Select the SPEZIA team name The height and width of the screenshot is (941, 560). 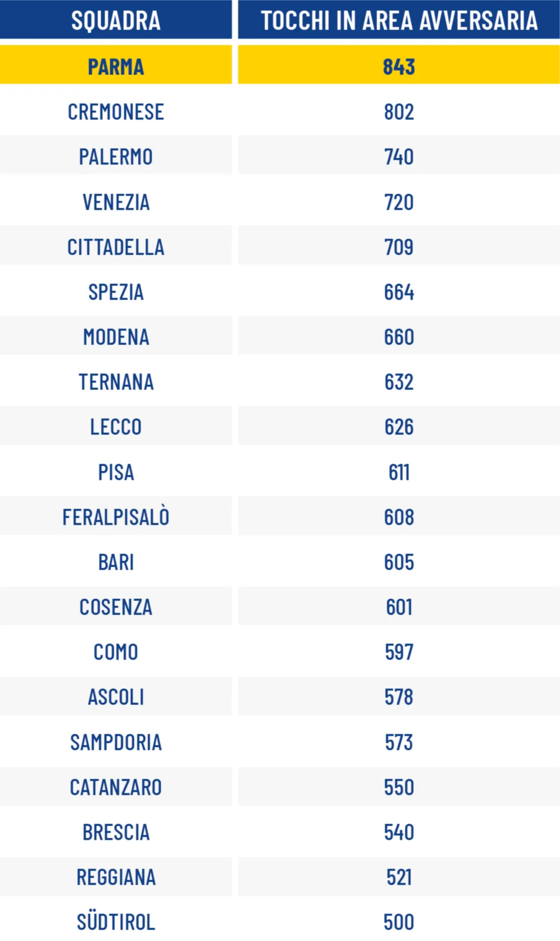(116, 292)
